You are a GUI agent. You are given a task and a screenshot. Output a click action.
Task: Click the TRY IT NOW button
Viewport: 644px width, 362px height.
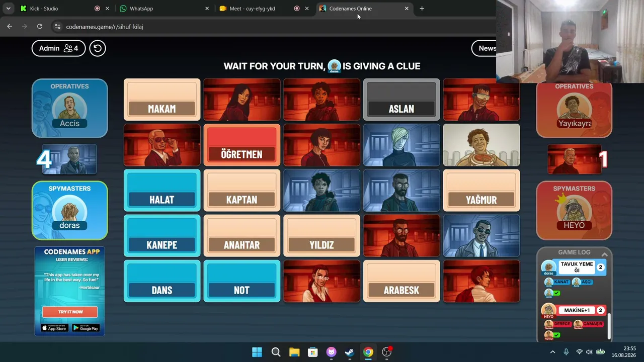(70, 312)
